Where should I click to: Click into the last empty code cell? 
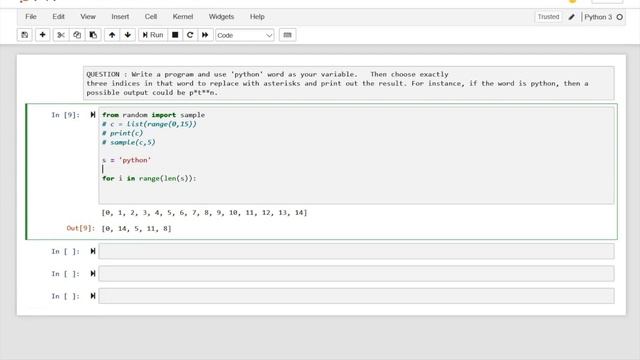(356, 296)
